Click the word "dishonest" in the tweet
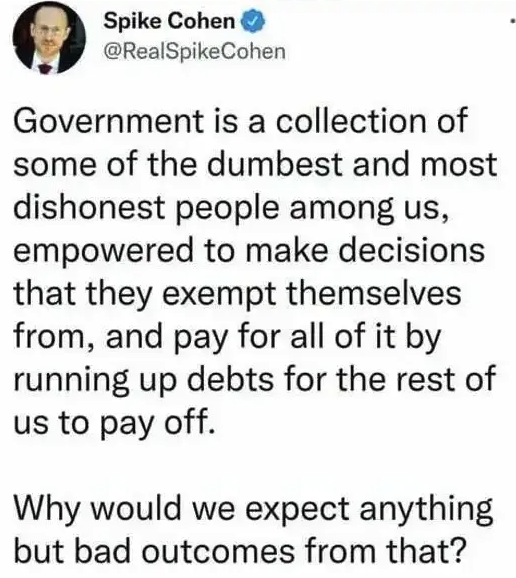The image size is (516, 578). [89, 207]
